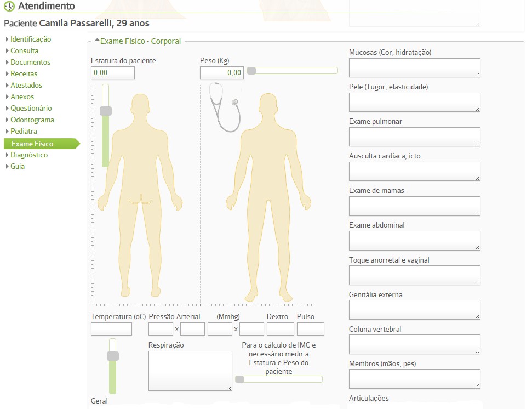Open the Consulta section
The width and height of the screenshot is (532, 409).
pyautogui.click(x=25, y=50)
